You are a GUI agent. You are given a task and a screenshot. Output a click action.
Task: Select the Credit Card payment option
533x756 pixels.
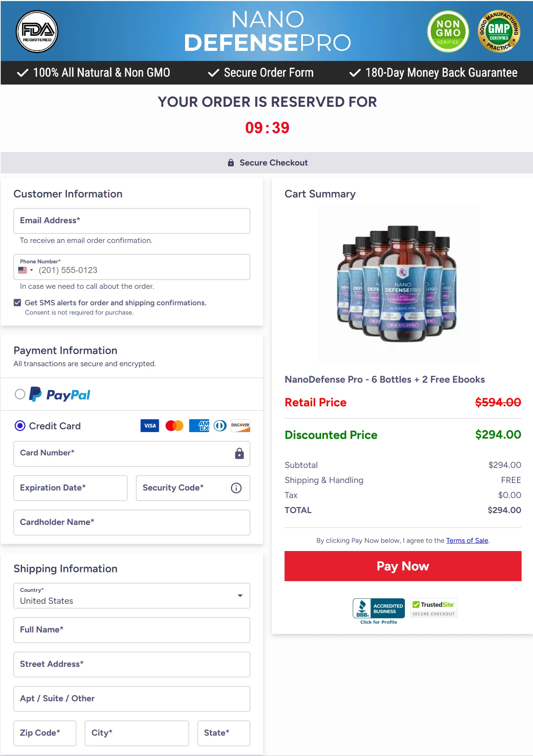tap(20, 426)
